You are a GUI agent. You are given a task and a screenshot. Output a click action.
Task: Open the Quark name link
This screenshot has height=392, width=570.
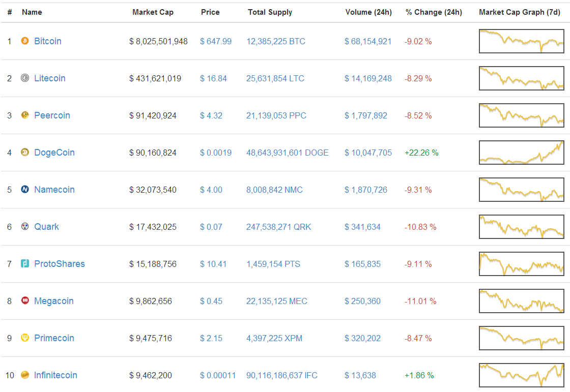(x=46, y=227)
